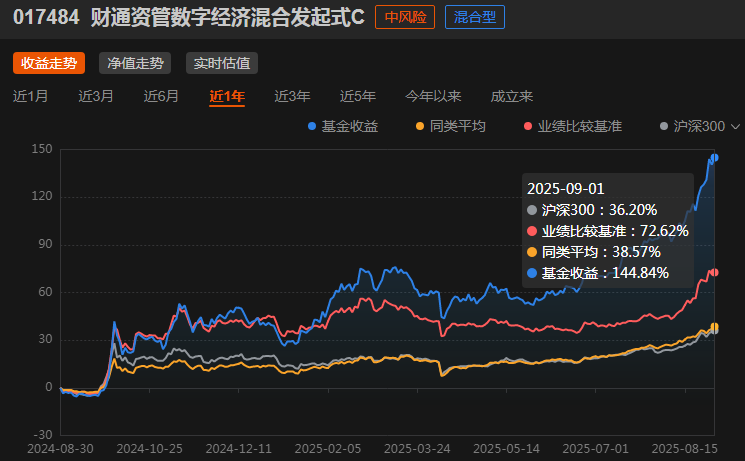Click x-axis date label 2025-08-15
Viewport: 745px width, 461px height.
(685, 449)
